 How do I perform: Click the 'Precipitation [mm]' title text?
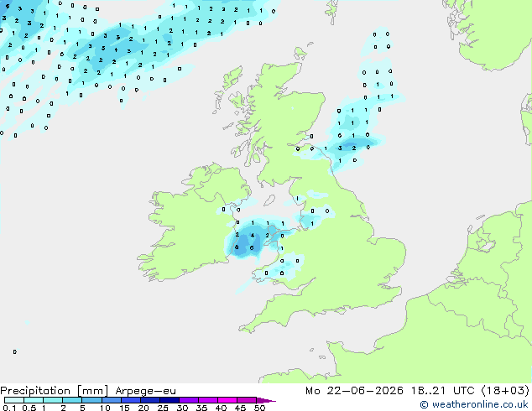(55, 391)
